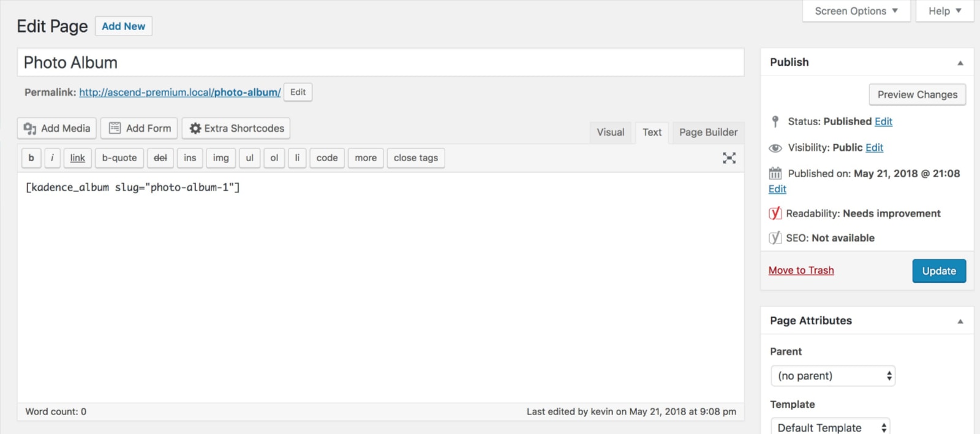The image size is (980, 434).
Task: Click the Photo Album title field
Action: tap(380, 63)
